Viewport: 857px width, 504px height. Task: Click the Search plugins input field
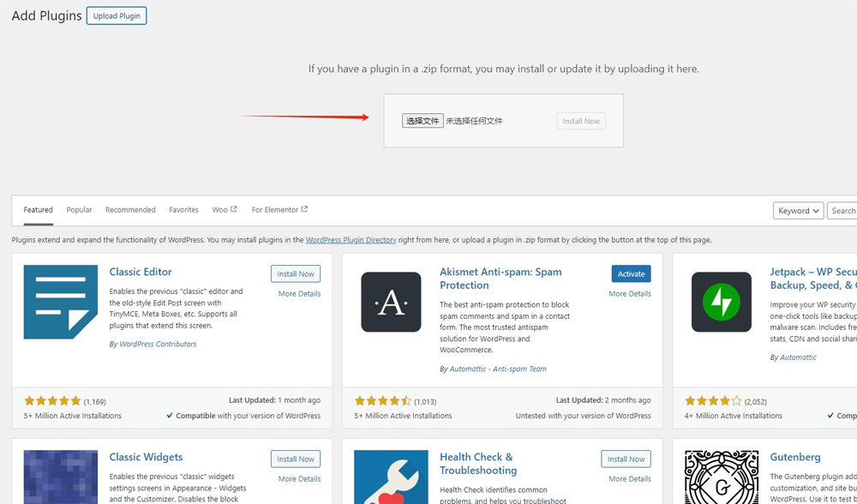click(842, 211)
